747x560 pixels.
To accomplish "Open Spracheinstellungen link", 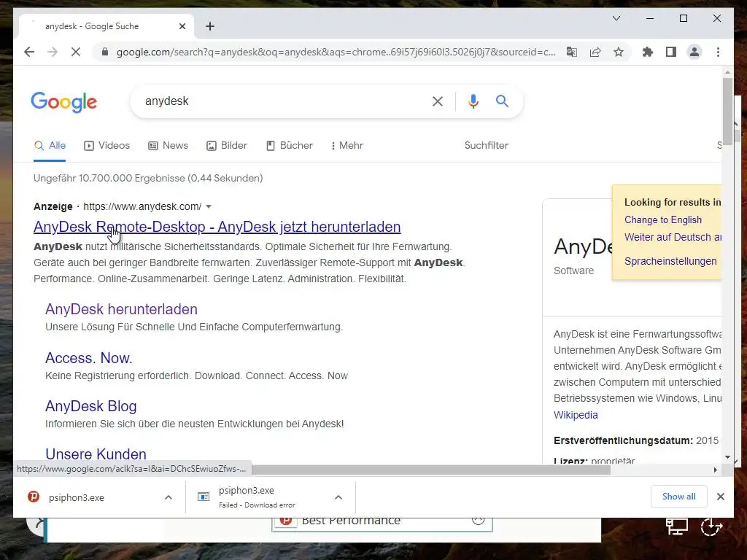I will tap(670, 261).
